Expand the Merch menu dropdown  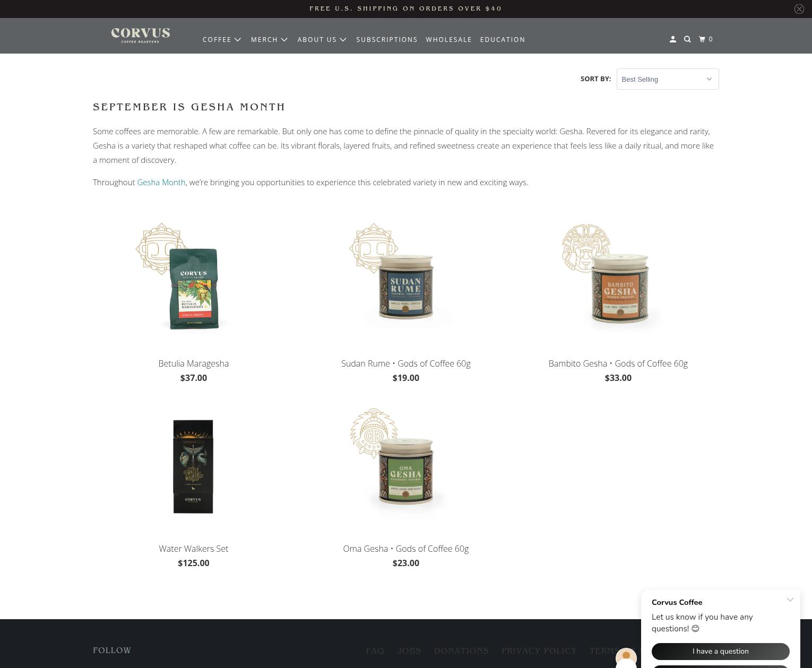pyautogui.click(x=270, y=40)
